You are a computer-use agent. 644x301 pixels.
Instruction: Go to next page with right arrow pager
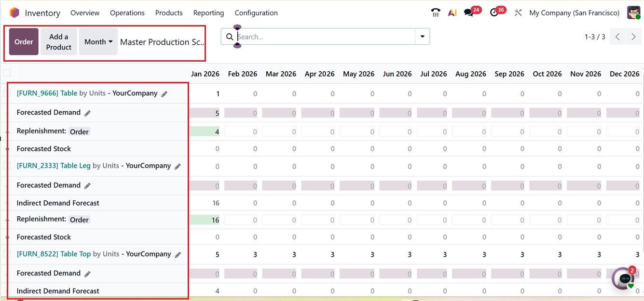[634, 36]
